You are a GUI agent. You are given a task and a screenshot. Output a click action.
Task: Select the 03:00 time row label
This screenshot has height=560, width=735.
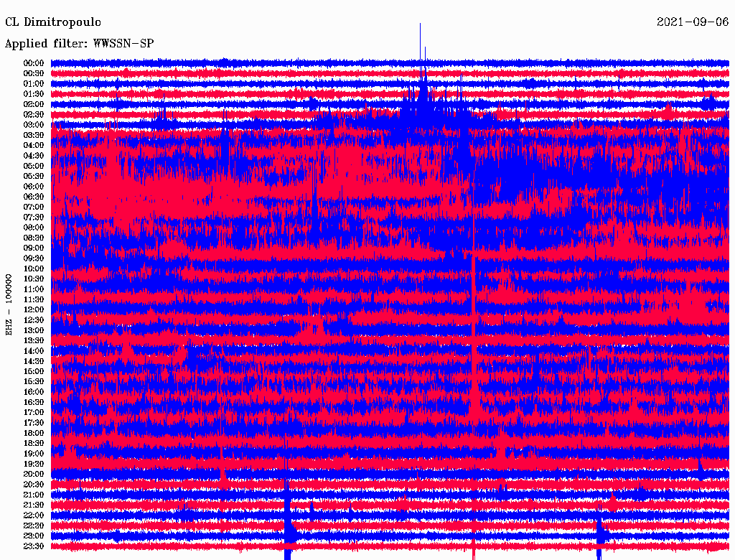pos(34,125)
